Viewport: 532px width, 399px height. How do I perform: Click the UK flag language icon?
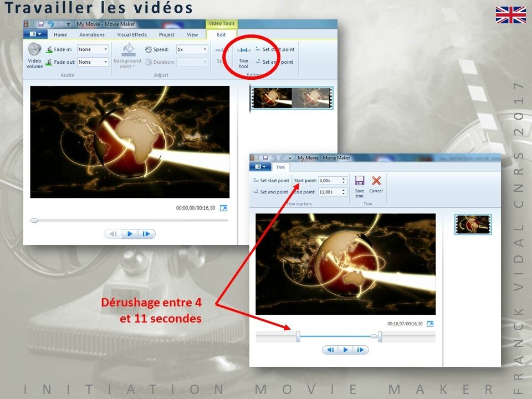[x=510, y=16]
